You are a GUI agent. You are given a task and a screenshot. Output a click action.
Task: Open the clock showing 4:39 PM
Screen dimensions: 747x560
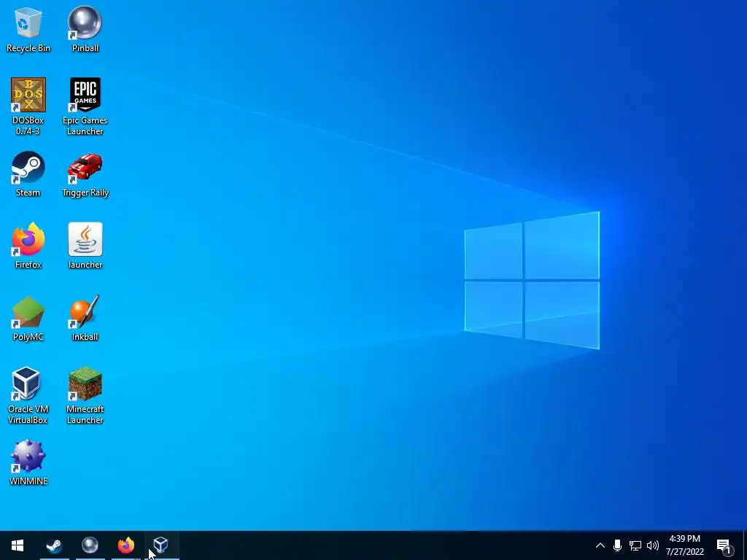point(684,545)
